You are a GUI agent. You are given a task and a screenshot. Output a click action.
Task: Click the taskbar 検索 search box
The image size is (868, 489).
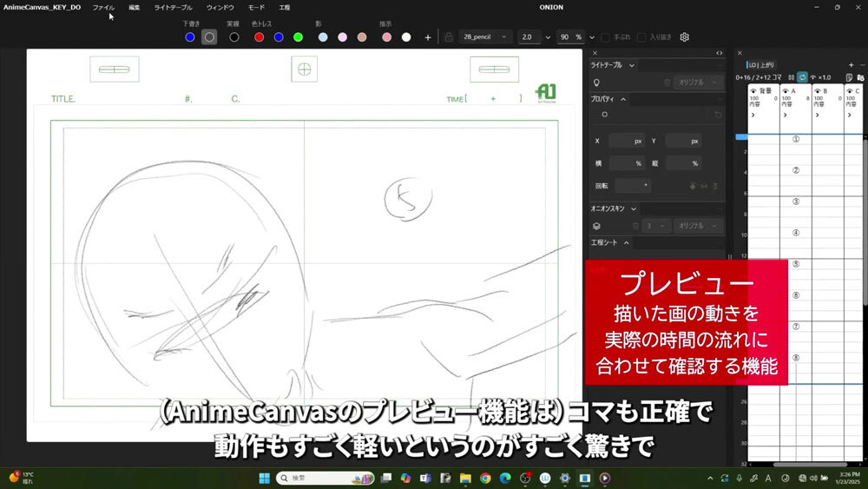(x=325, y=478)
